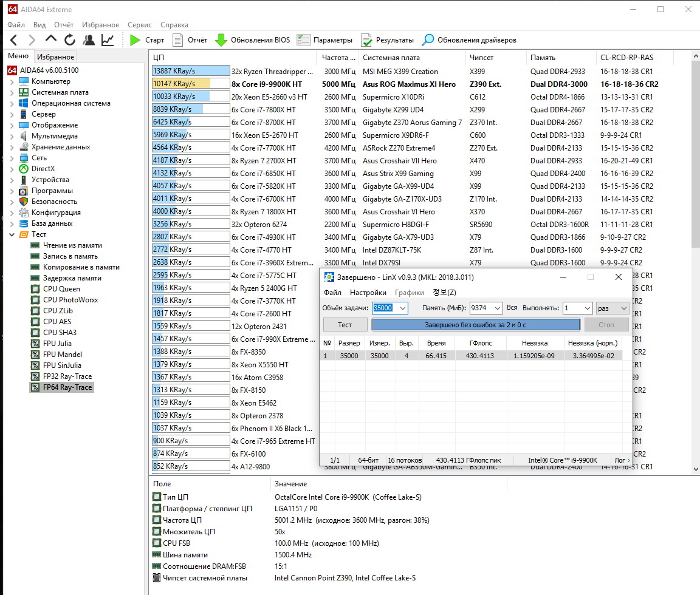The height and width of the screenshot is (595, 700).
Task: Sort by ГФлопс column in LinX
Action: tap(481, 343)
